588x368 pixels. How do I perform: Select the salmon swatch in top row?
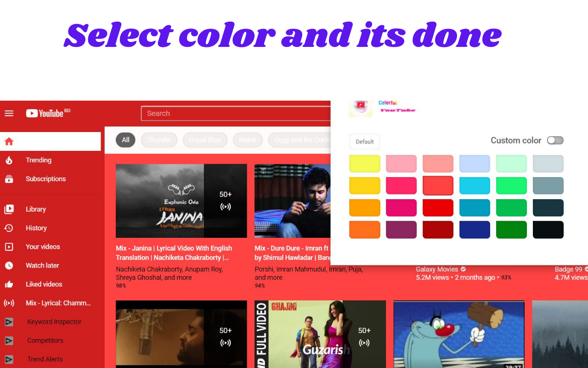[x=438, y=164]
